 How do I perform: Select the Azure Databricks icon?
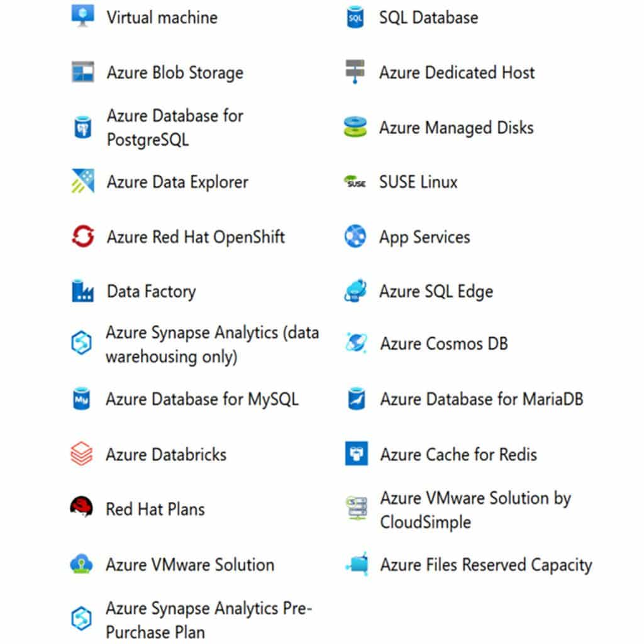82,454
